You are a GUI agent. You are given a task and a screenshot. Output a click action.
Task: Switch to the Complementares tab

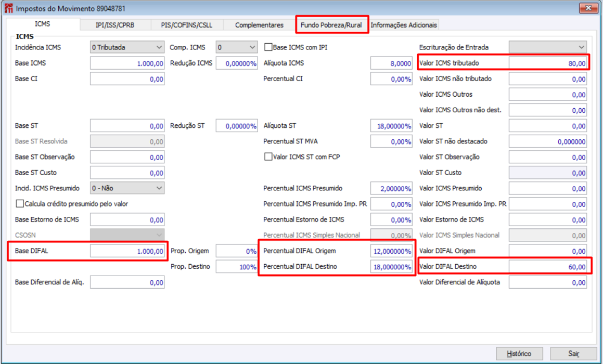pos(259,25)
